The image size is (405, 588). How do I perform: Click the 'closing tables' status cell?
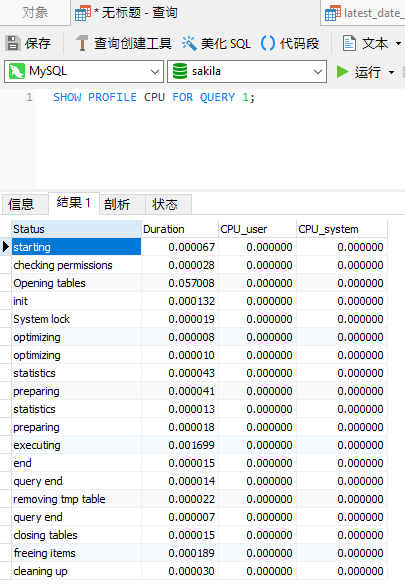(76, 535)
